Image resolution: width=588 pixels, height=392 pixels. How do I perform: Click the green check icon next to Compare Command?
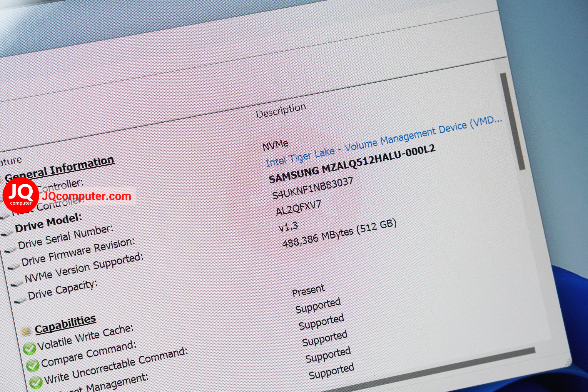[x=32, y=366]
